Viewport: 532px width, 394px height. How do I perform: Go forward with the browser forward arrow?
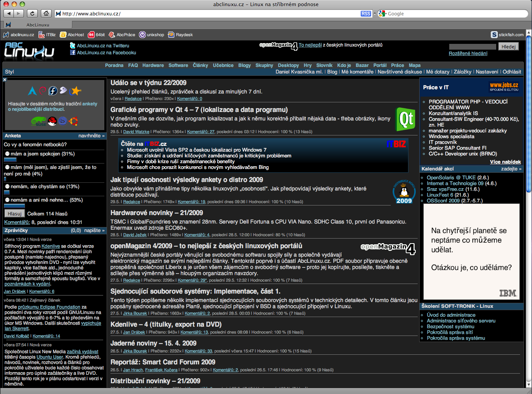pos(18,13)
